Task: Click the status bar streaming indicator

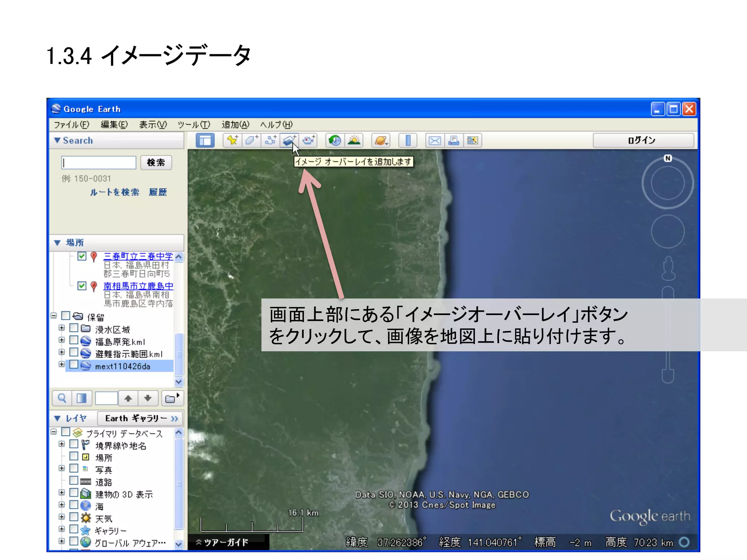Action: pyautogui.click(x=684, y=542)
